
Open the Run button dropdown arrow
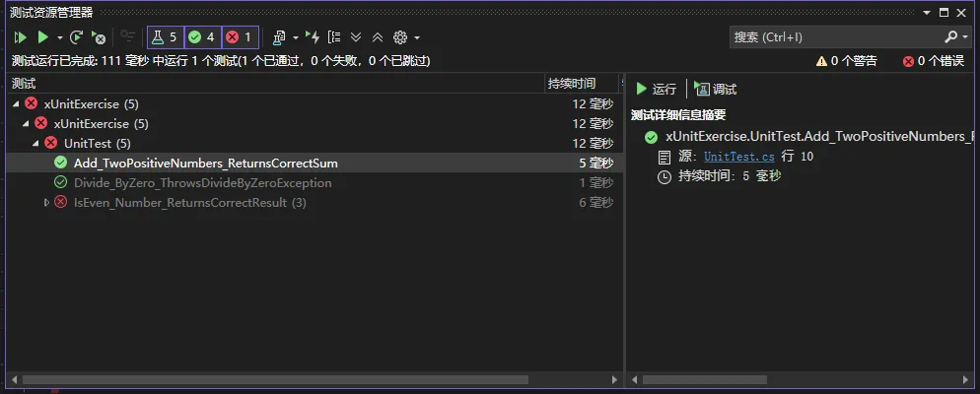click(60, 38)
